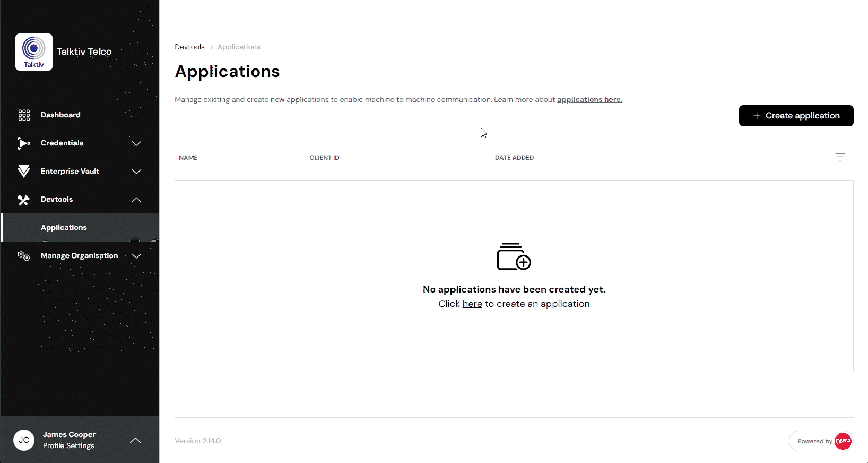Expand the Credentials menu chevron
Viewport: 868px width, 463px height.
[136, 143]
